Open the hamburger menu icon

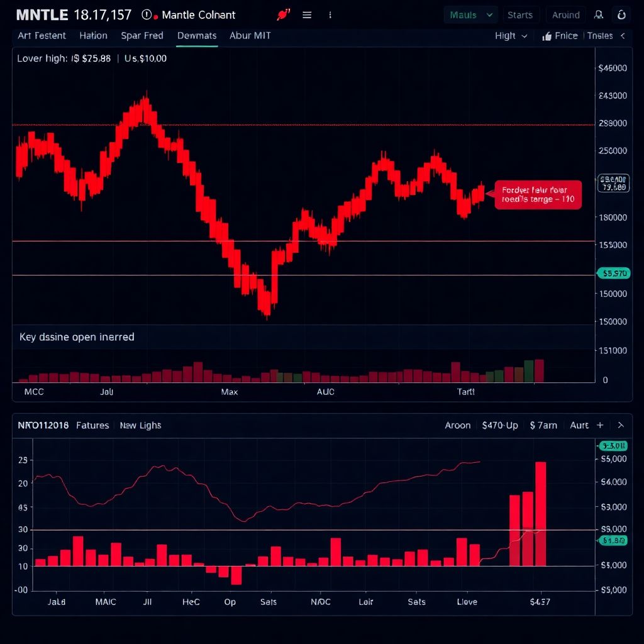[307, 15]
